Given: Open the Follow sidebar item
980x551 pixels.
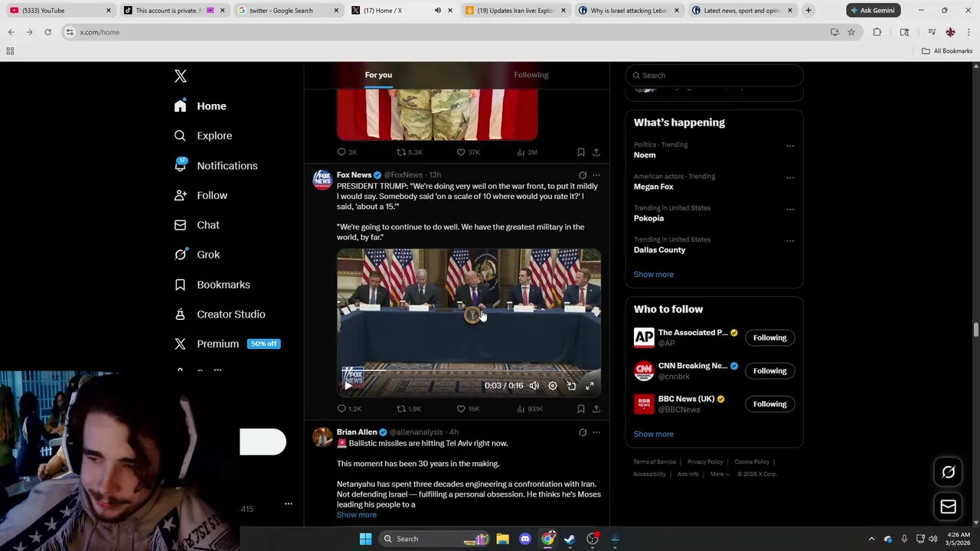Looking at the screenshot, I should [x=201, y=195].
